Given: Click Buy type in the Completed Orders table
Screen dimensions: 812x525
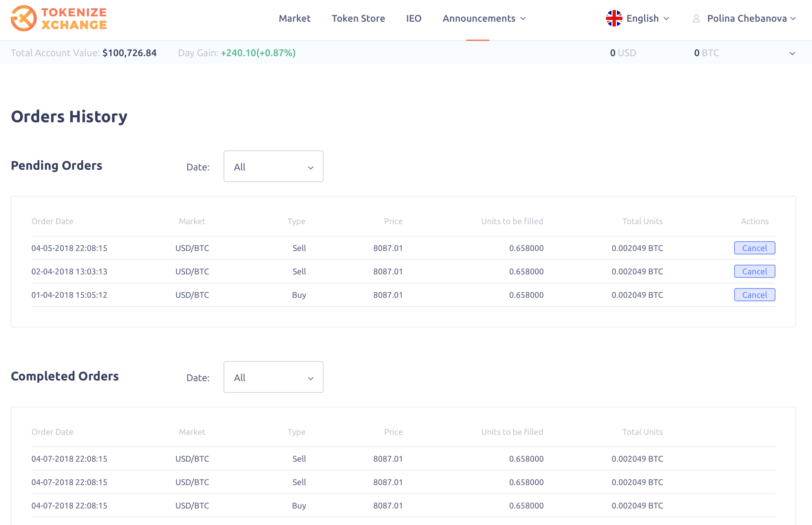Looking at the screenshot, I should point(299,505).
